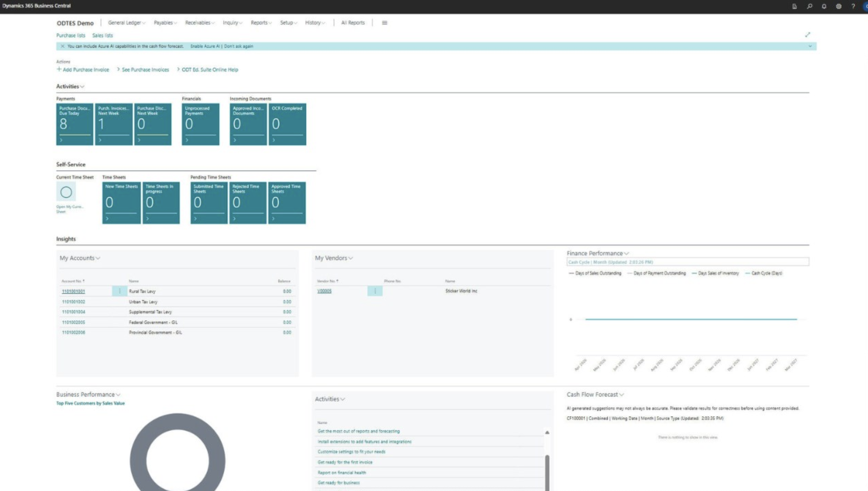
Task: Sort by Vendor No. column header
Action: [328, 281]
